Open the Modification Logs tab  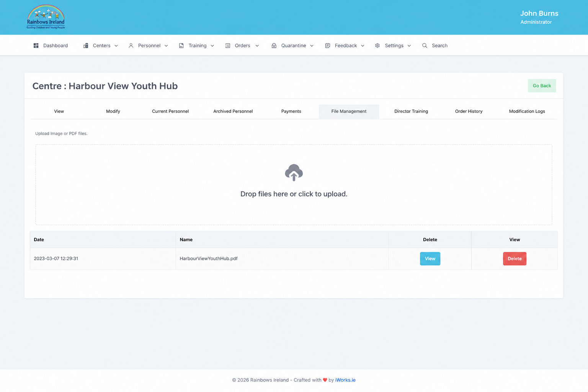tap(527, 111)
